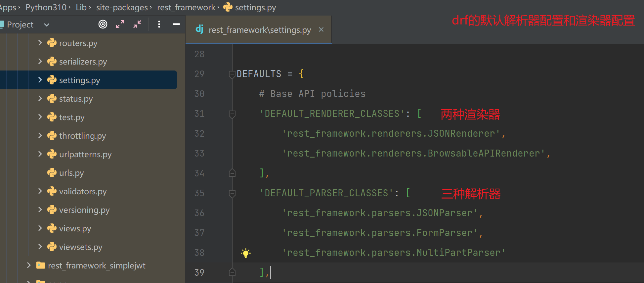This screenshot has width=644, height=283.
Task: Select viewsets.py in the project tree
Action: 81,247
